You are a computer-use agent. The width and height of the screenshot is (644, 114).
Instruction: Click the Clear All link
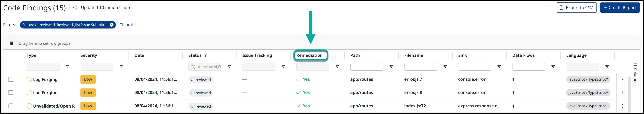(128, 25)
